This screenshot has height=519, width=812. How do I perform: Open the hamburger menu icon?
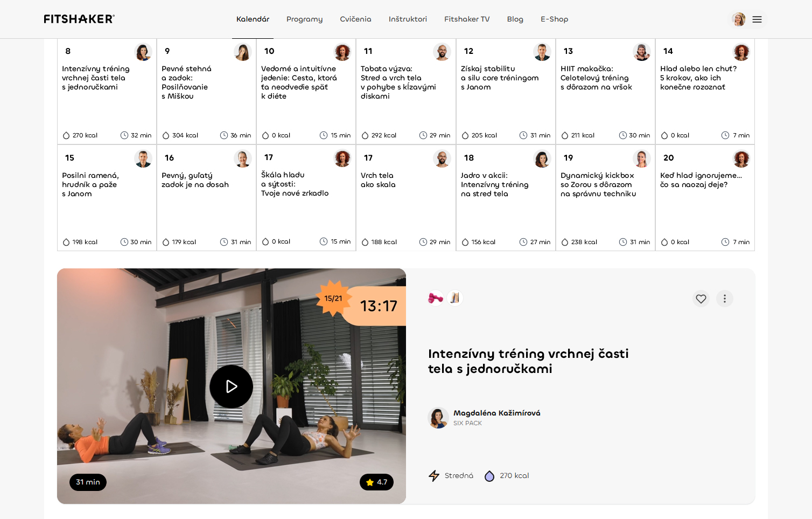tap(757, 19)
